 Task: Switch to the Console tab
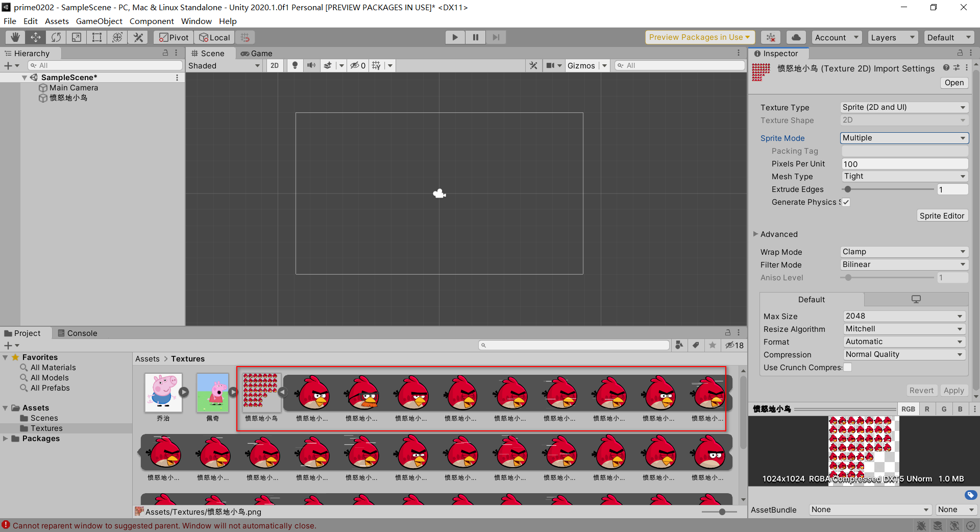tap(78, 333)
